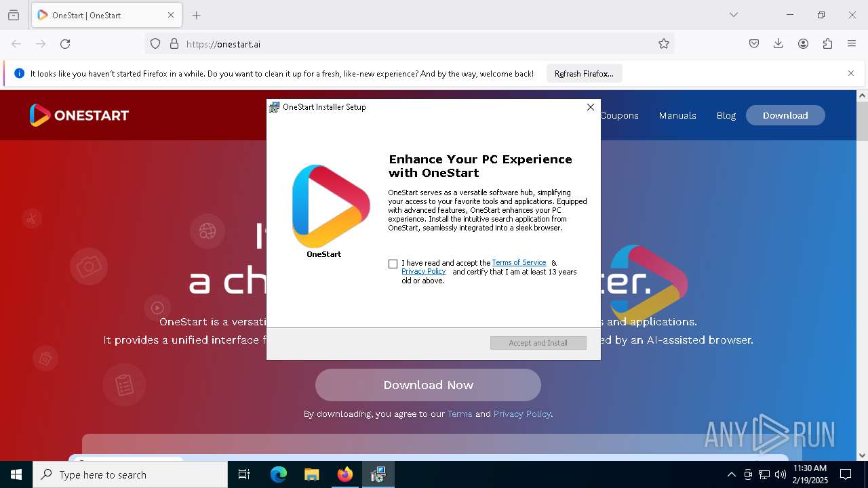Open Task View on taskbar
The width and height of the screenshot is (868, 488).
pos(244,474)
